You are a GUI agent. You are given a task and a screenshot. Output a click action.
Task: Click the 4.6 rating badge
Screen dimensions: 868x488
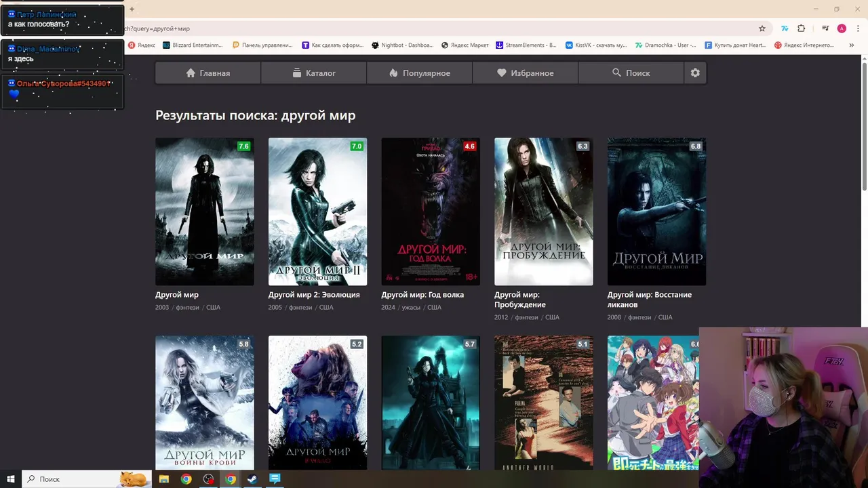pyautogui.click(x=469, y=146)
